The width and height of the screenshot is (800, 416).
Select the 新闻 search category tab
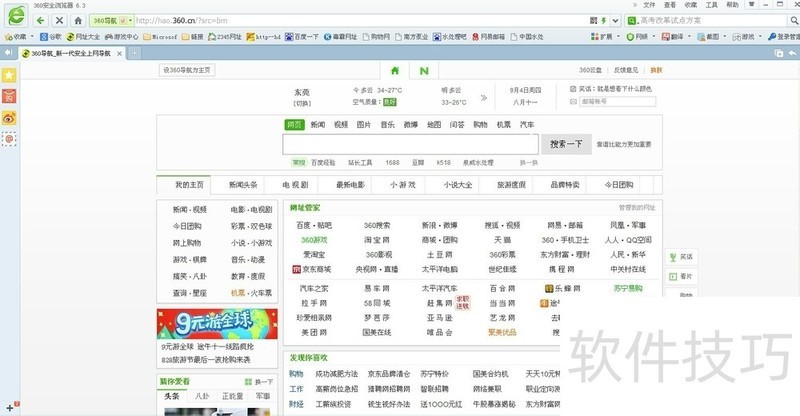(x=318, y=125)
